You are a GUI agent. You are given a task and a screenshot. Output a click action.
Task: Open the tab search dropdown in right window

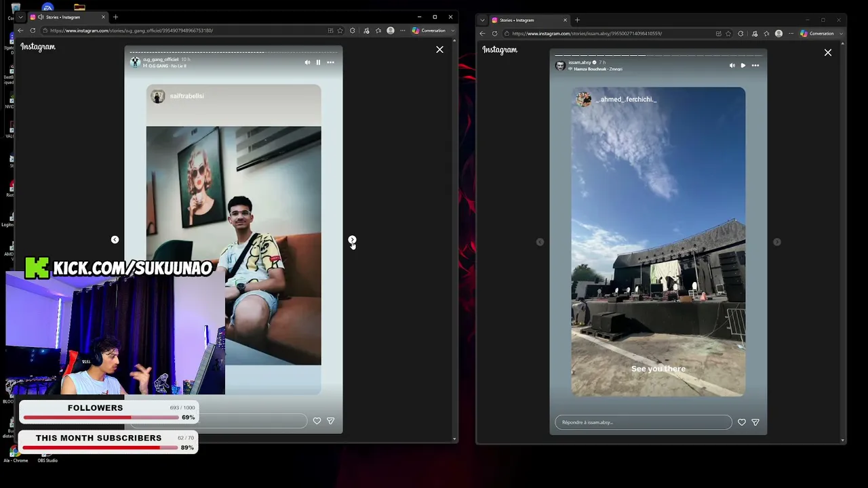(x=482, y=20)
